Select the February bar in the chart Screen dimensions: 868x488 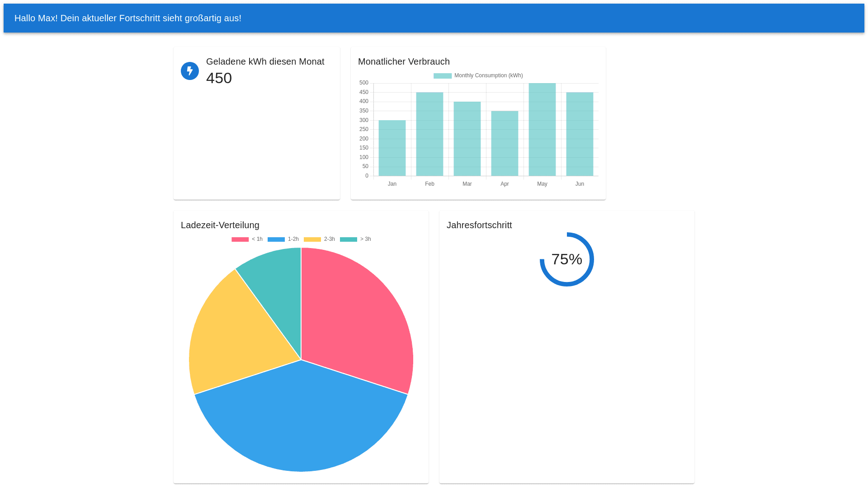pos(429,134)
